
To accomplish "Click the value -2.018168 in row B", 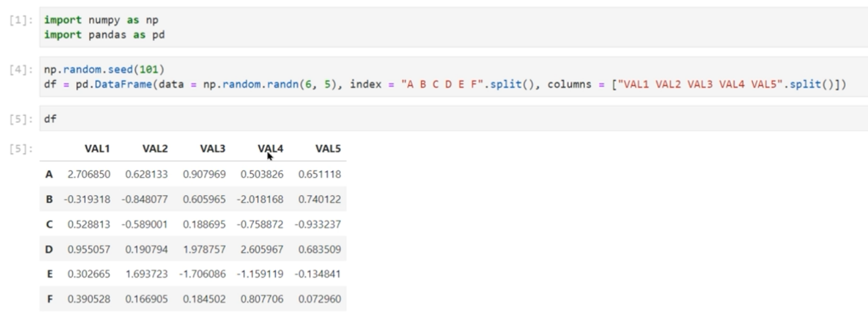I will coord(261,199).
